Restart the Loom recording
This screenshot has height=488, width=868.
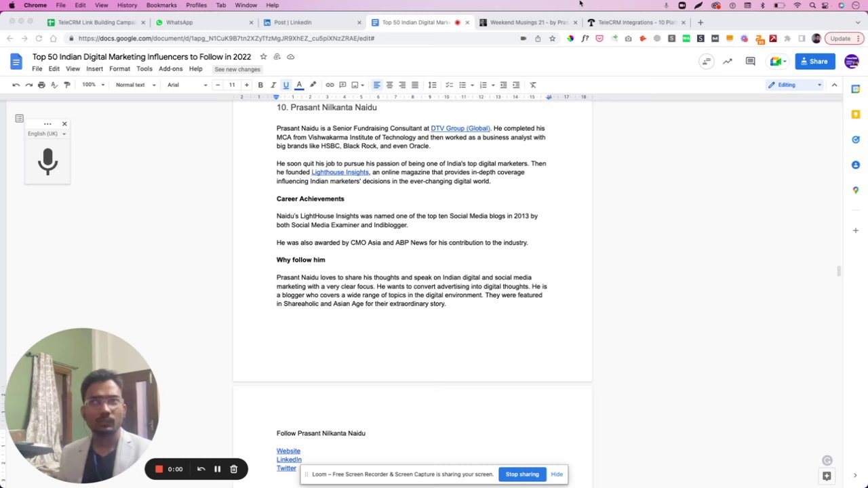[x=201, y=469]
